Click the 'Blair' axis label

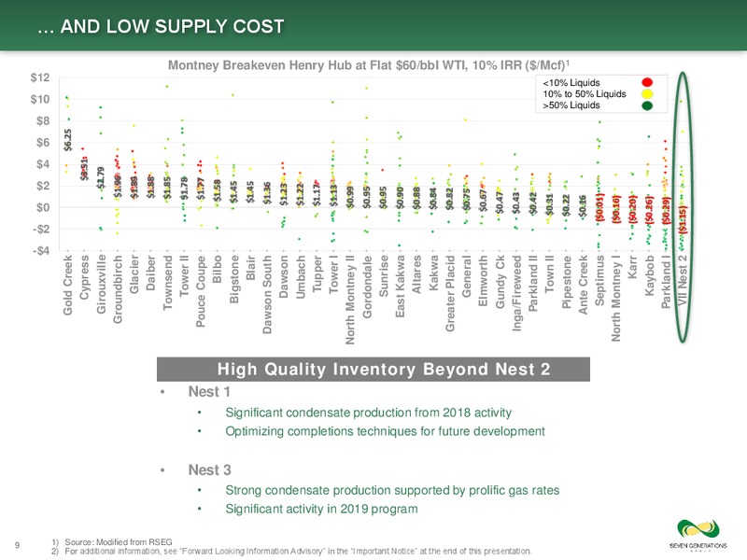point(250,268)
